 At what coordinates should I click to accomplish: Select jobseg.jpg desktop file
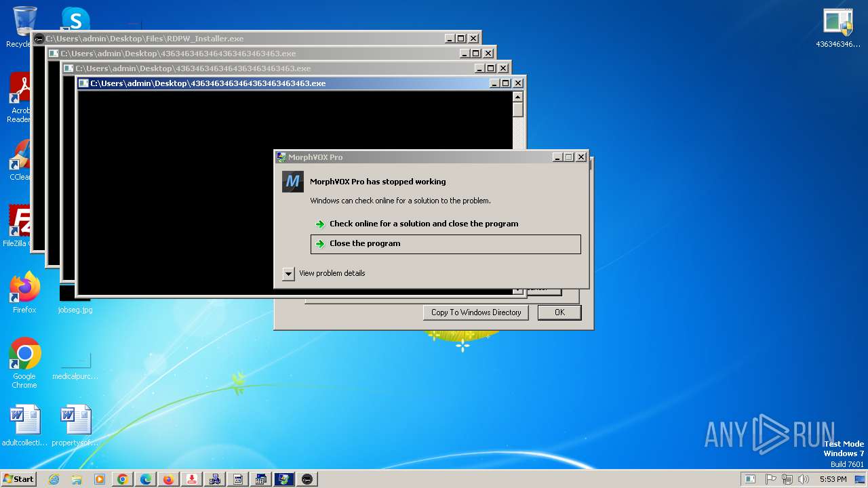click(75, 300)
